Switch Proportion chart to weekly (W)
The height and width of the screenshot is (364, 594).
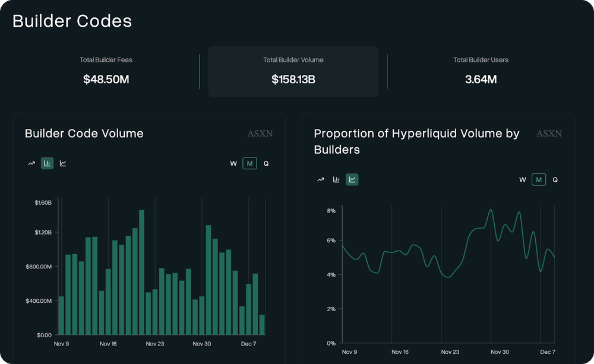[523, 179]
